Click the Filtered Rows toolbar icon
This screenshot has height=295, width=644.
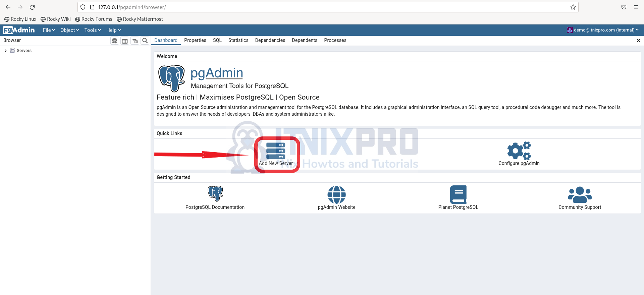tap(135, 41)
